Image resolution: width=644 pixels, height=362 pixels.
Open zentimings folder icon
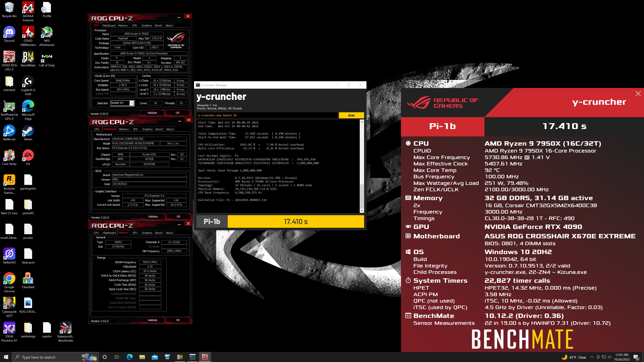28,330
